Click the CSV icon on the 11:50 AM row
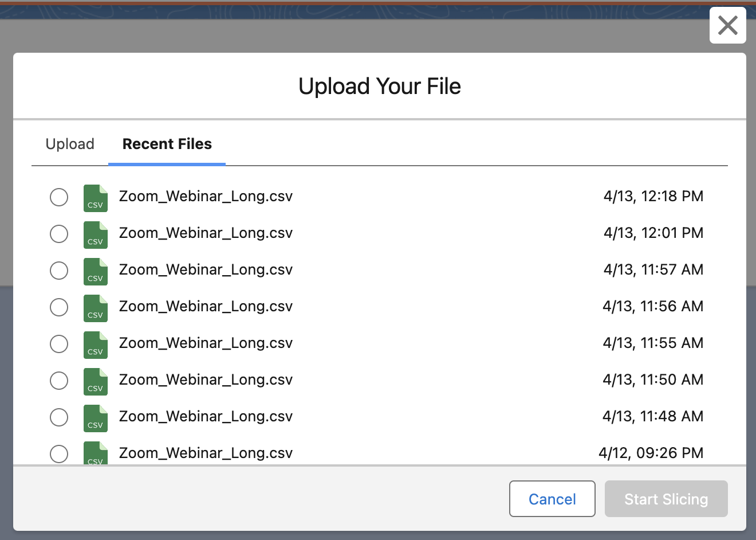The image size is (756, 540). point(95,381)
